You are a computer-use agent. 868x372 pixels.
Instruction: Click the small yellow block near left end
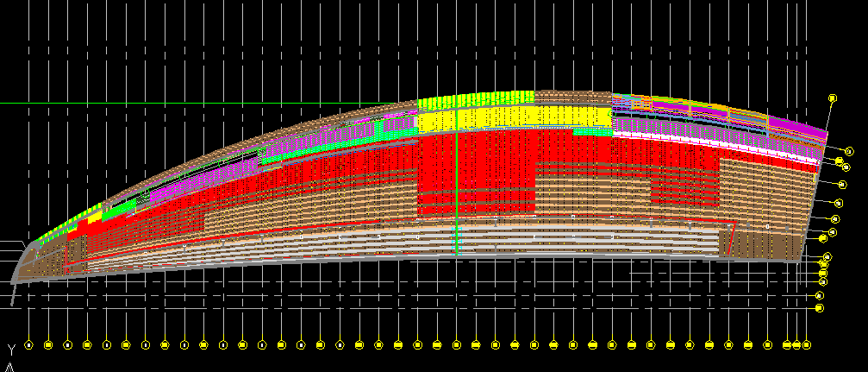pos(94,219)
